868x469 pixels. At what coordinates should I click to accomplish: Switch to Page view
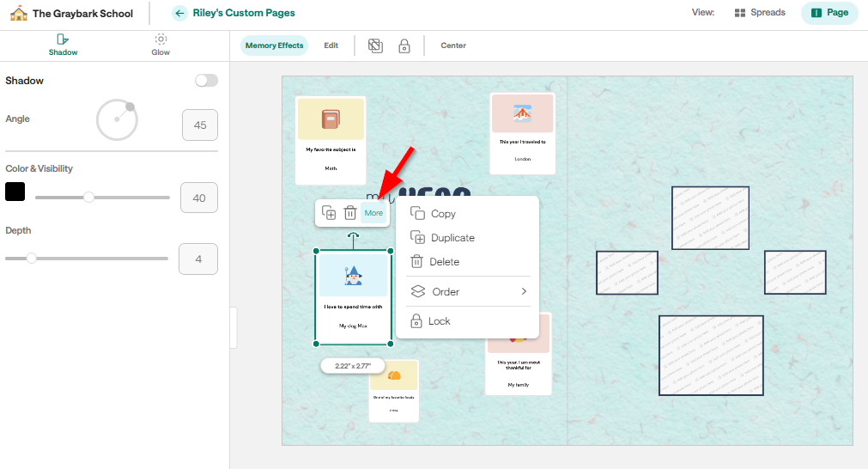click(829, 13)
